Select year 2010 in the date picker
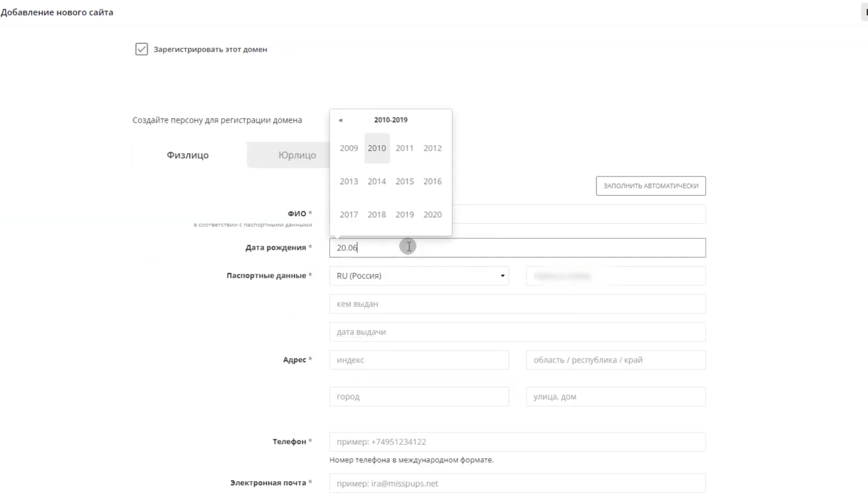Image resolution: width=868 pixels, height=496 pixels. 376,148
